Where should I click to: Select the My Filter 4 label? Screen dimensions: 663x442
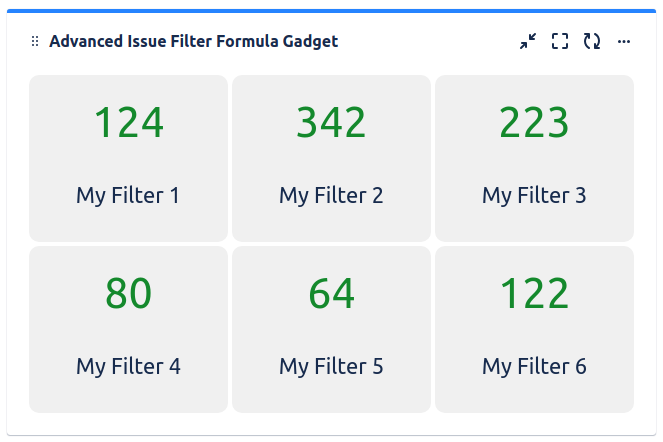point(128,366)
